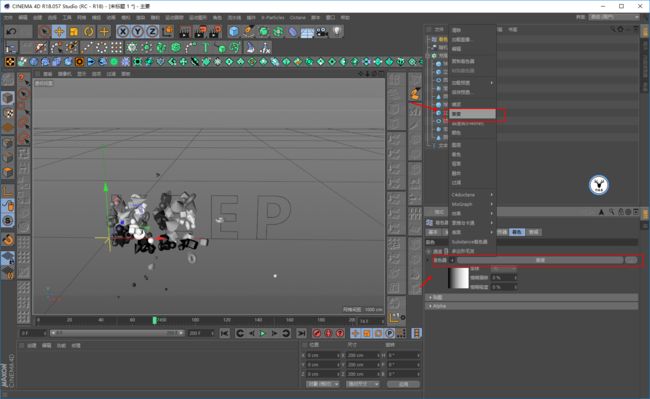Image resolution: width=650 pixels, height=399 pixels.
Task: Expand the Alpha section
Action: click(532, 306)
